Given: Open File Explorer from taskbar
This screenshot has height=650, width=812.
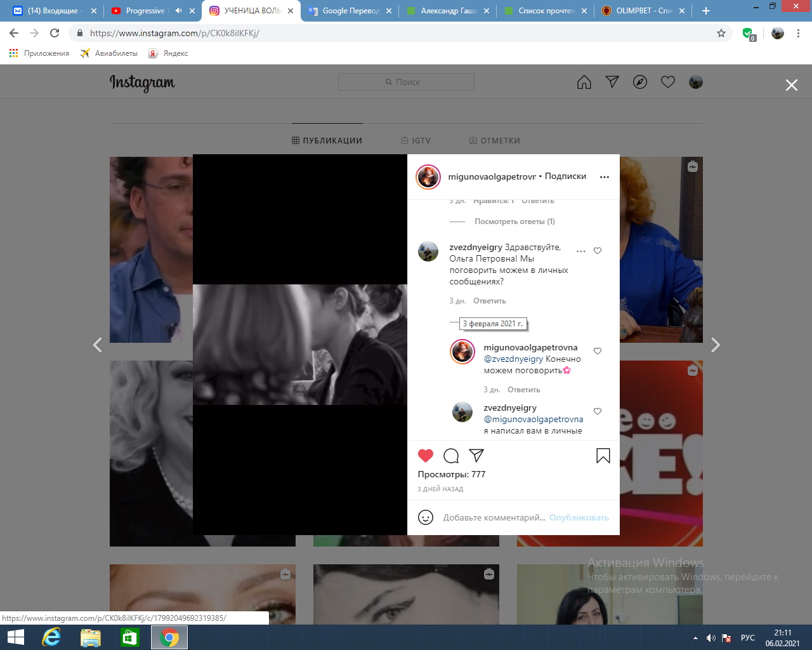Looking at the screenshot, I should [x=91, y=637].
